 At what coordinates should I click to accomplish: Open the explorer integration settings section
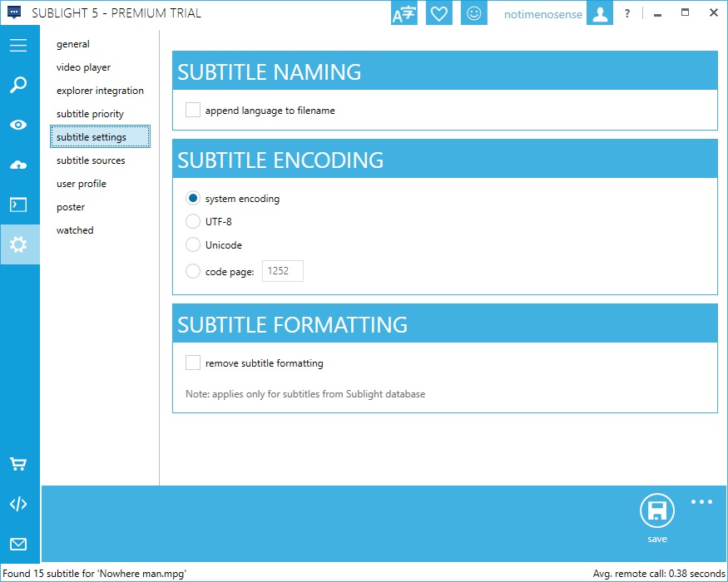click(x=100, y=91)
